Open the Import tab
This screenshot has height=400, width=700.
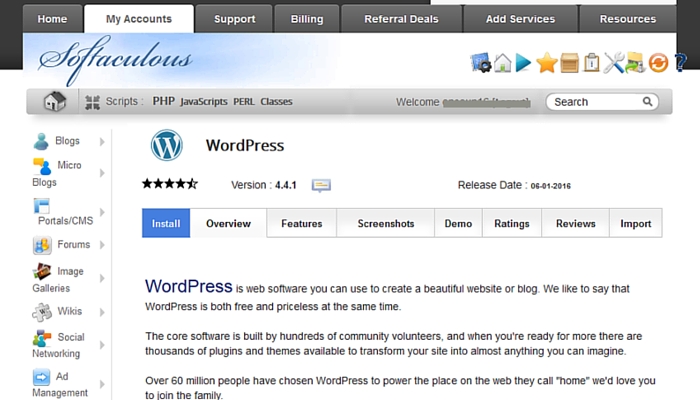tap(636, 223)
